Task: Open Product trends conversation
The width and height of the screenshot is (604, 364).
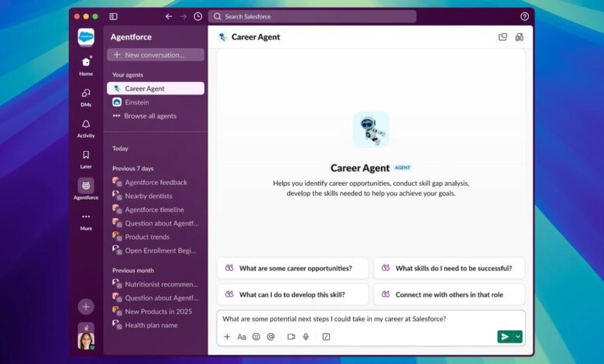Action: click(156, 237)
